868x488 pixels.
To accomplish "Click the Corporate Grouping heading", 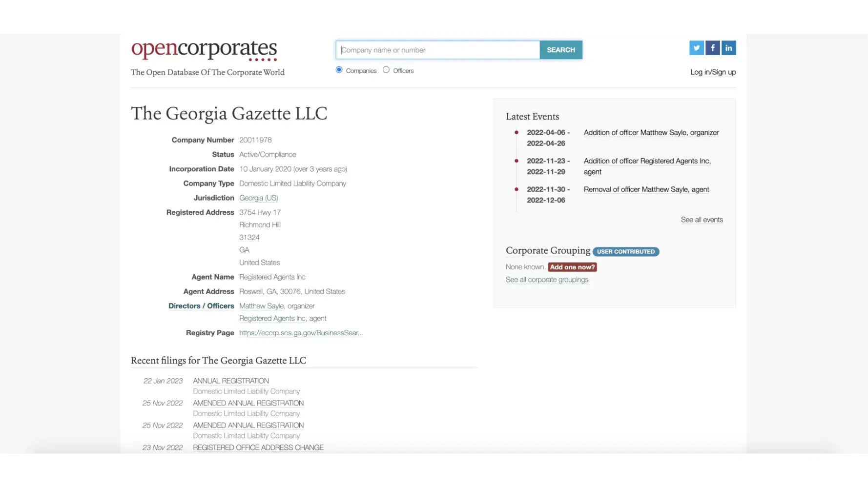I will [x=548, y=251].
